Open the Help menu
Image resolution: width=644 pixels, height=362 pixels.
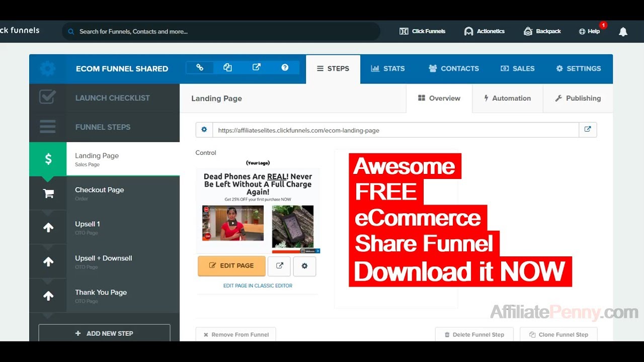(x=589, y=31)
